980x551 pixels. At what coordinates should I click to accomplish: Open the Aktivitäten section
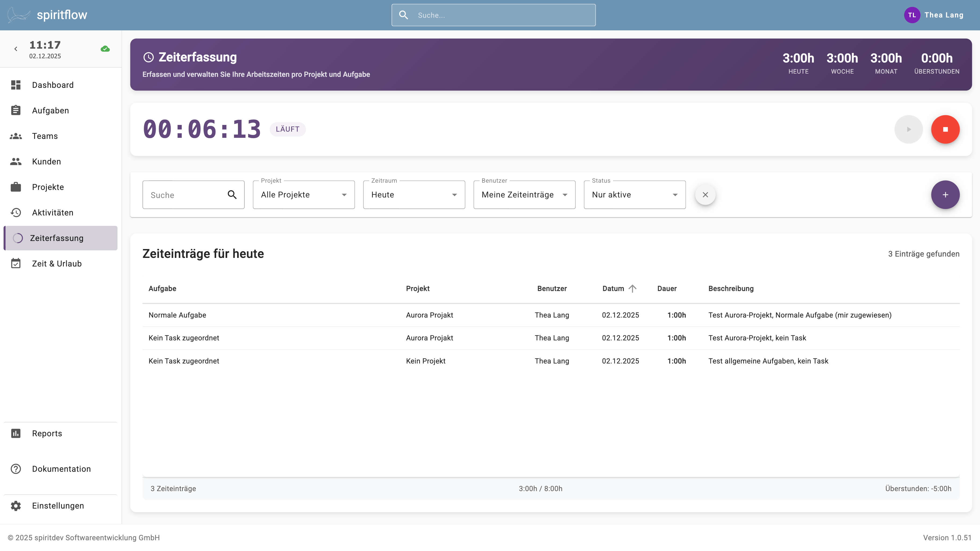[x=60, y=212]
